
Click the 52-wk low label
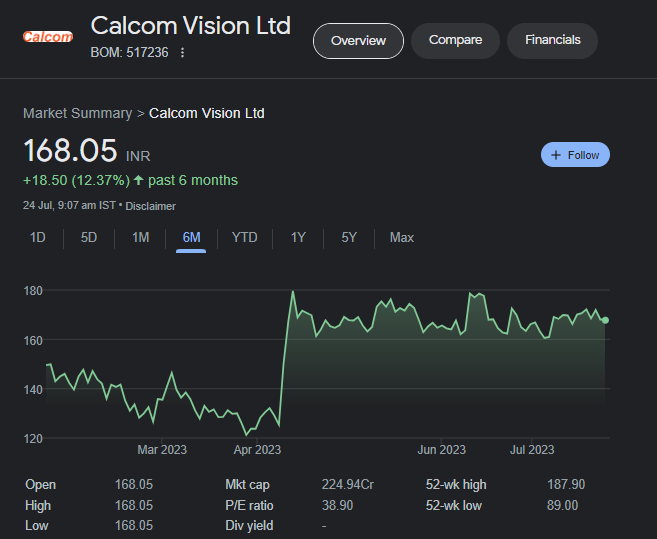coord(454,505)
